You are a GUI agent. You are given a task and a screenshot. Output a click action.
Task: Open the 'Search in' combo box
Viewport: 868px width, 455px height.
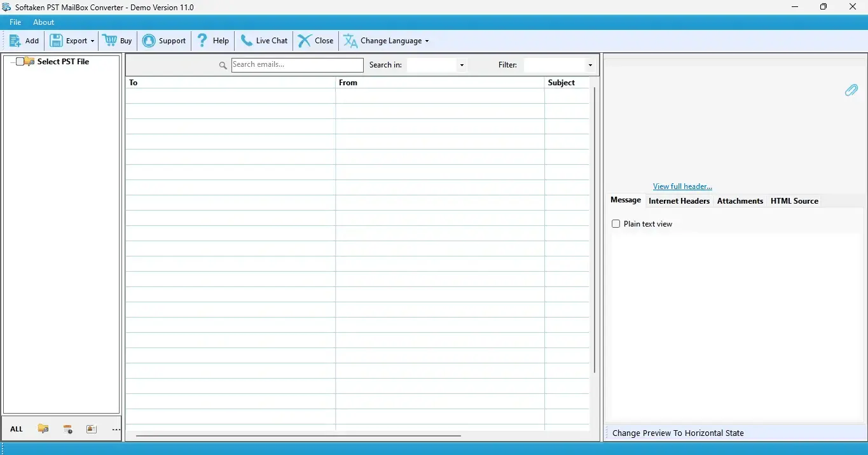436,65
